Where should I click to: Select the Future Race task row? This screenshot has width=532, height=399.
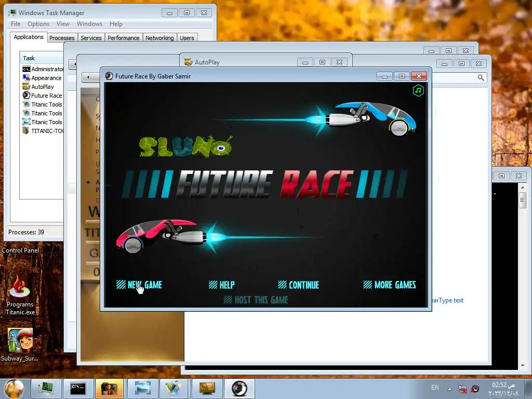(x=43, y=96)
